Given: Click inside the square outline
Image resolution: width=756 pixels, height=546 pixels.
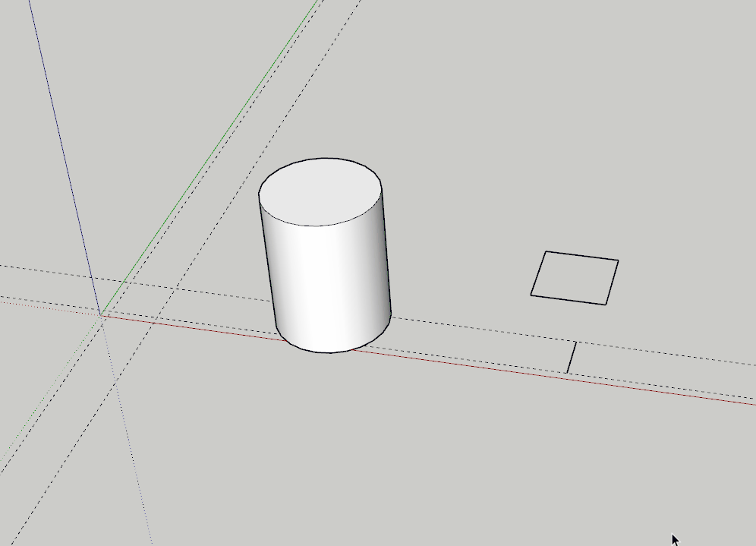Looking at the screenshot, I should [x=575, y=278].
